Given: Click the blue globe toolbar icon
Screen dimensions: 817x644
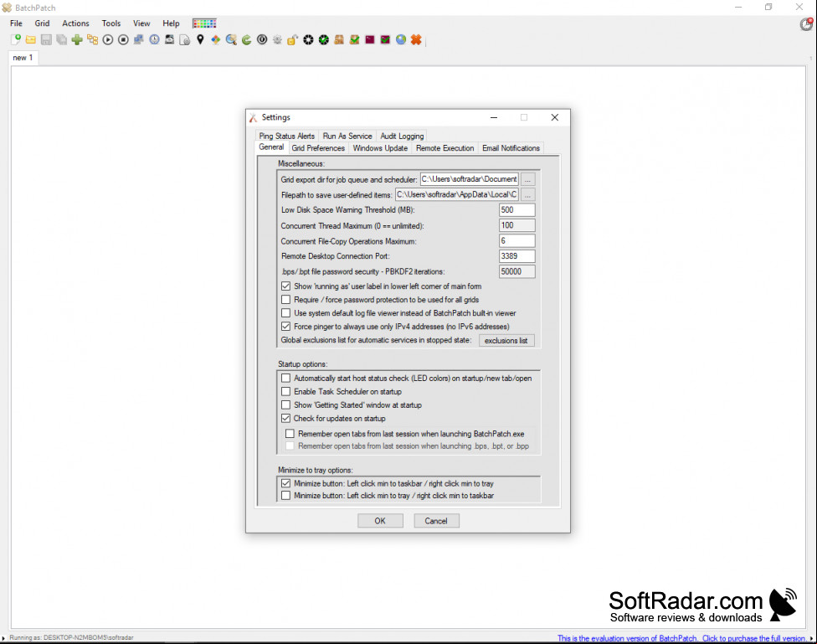Looking at the screenshot, I should (401, 39).
